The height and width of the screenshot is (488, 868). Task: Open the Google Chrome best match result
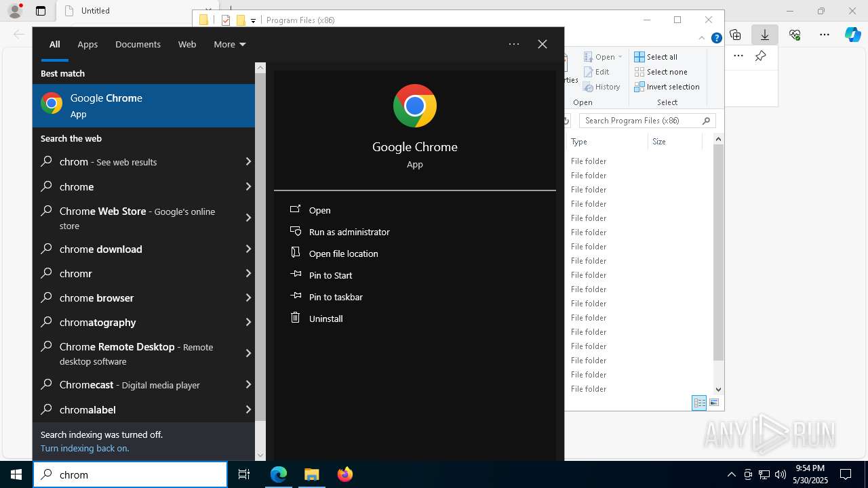[144, 106]
